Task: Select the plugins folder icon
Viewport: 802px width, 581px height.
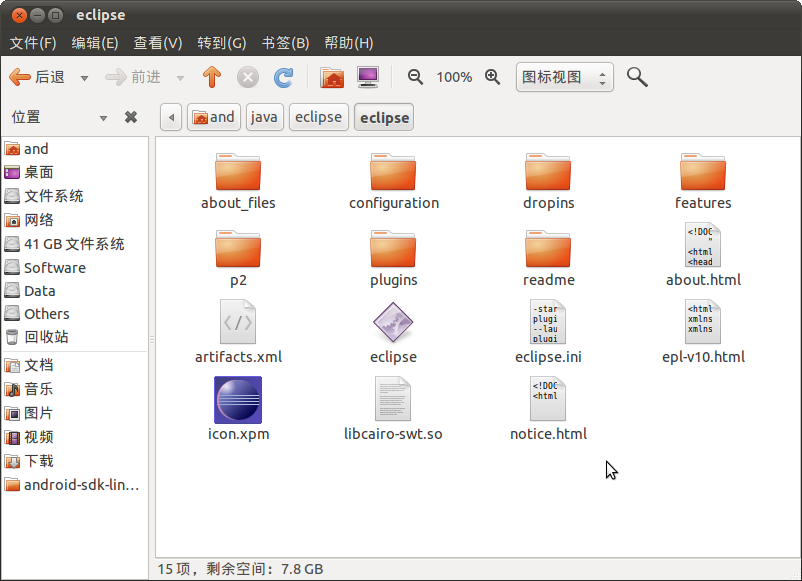Action: tap(393, 249)
